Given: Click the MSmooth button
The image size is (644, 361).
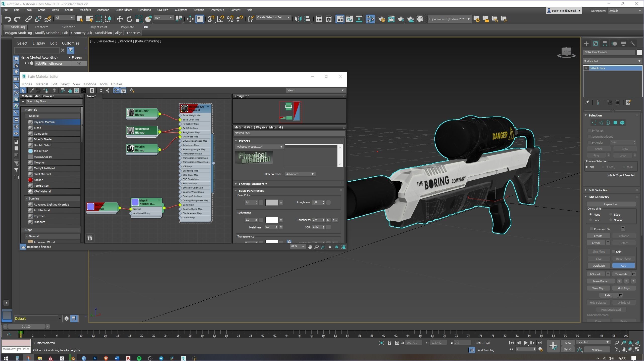Looking at the screenshot, I should click(x=596, y=274).
